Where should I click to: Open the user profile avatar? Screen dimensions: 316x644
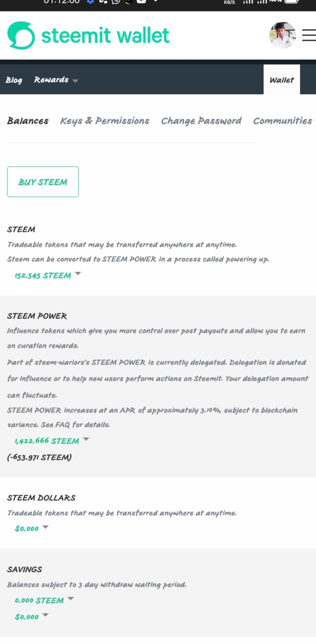(x=282, y=35)
